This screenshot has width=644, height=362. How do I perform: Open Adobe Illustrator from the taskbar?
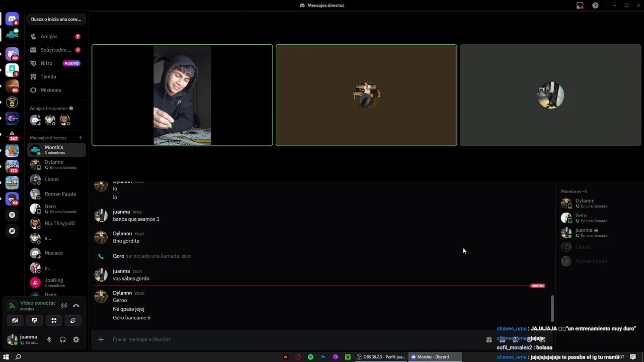tap(286, 357)
